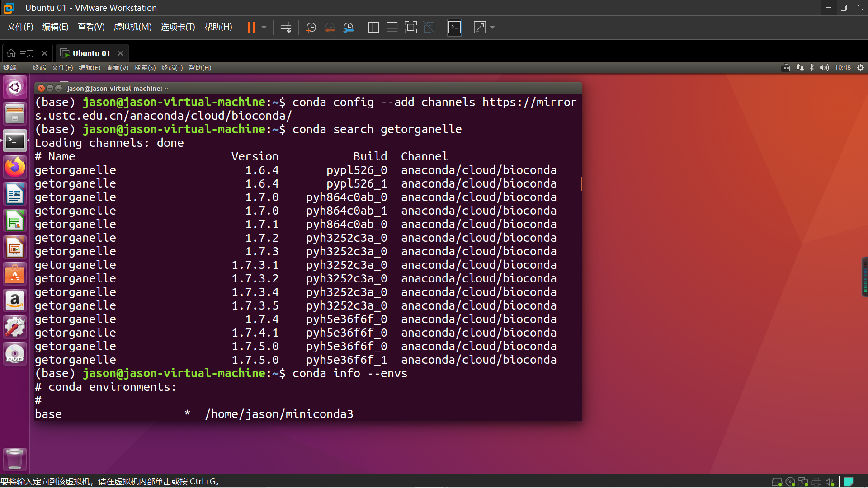
Task: Close the Ubuntu 01 tab
Action: tap(120, 53)
